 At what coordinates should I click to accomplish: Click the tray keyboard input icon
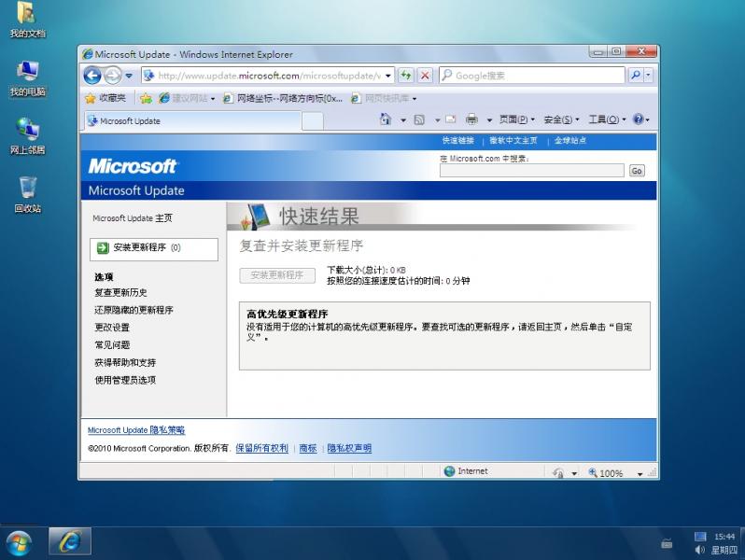[x=667, y=544]
